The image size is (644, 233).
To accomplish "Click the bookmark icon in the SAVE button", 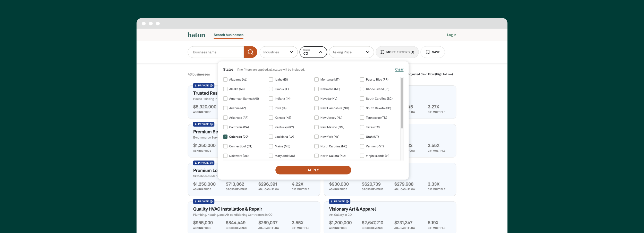I will tap(428, 52).
